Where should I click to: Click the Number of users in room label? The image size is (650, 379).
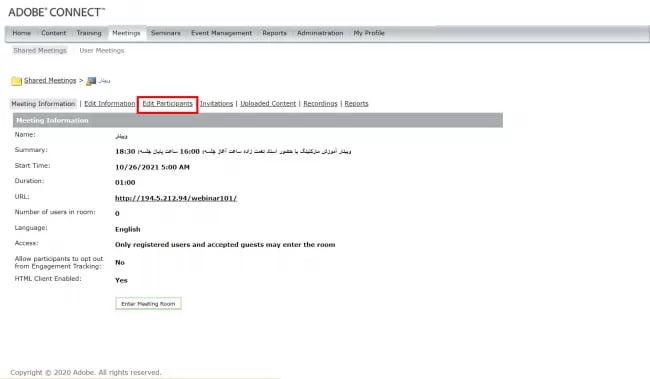[x=55, y=212]
